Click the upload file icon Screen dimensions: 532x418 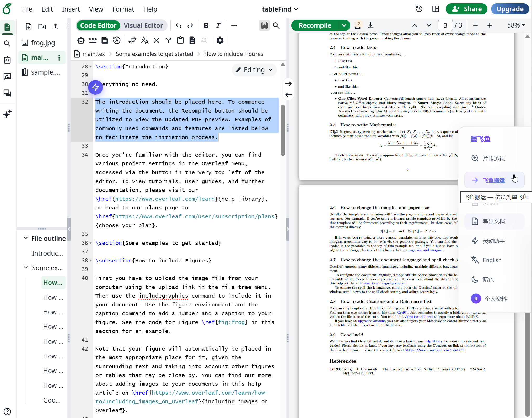[55, 27]
